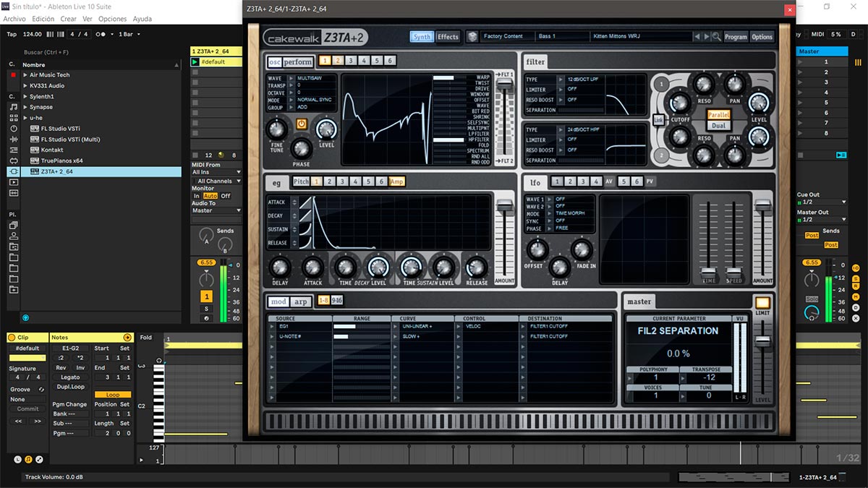Viewport: 868px width, 488px height.
Task: Launch the #default clip play icon
Action: [x=195, y=62]
